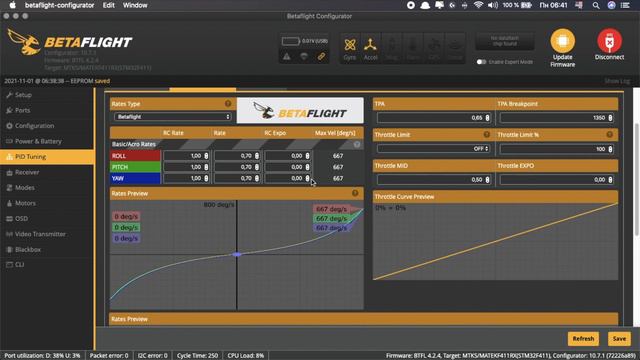Click the green PITCH axis label
Screen dimensions: 640x360
point(136,167)
